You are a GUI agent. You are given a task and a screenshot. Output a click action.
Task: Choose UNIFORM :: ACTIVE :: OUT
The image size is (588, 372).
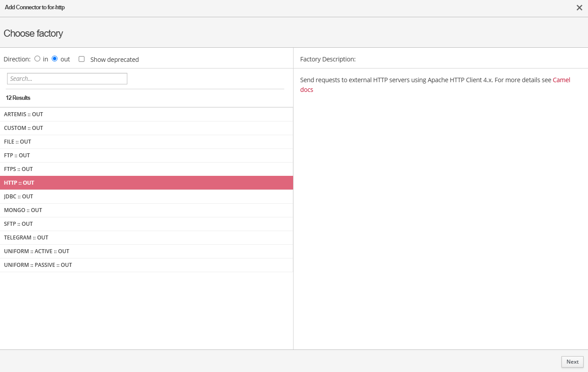point(37,251)
